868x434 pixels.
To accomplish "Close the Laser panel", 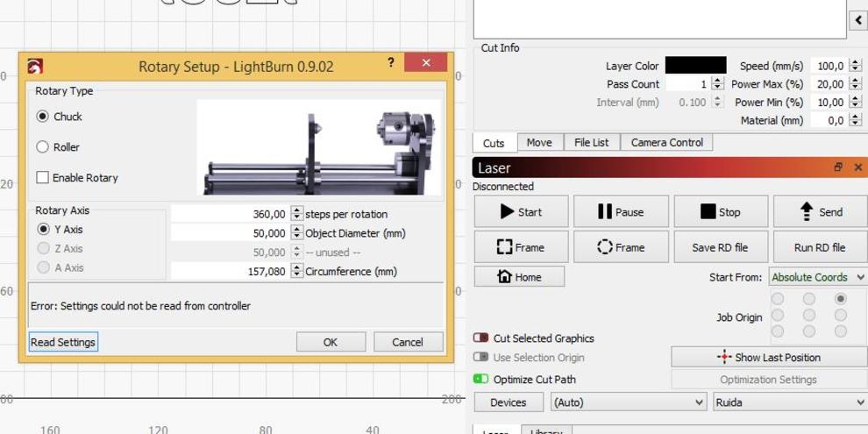I will [858, 167].
